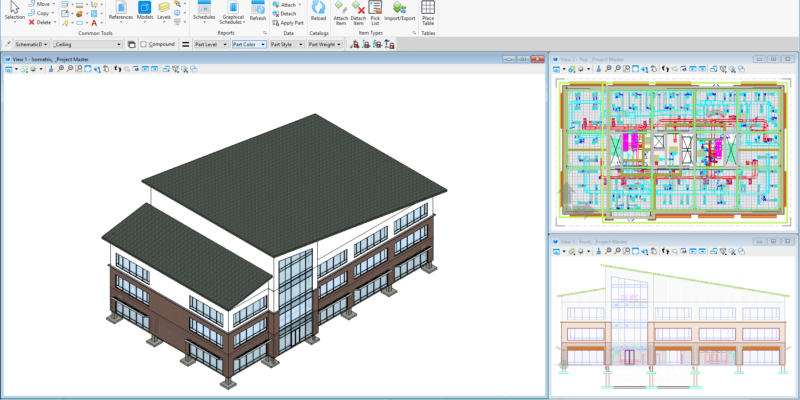Click the Move tool in Common Tools
This screenshot has width=800, height=400.
coord(41,4)
